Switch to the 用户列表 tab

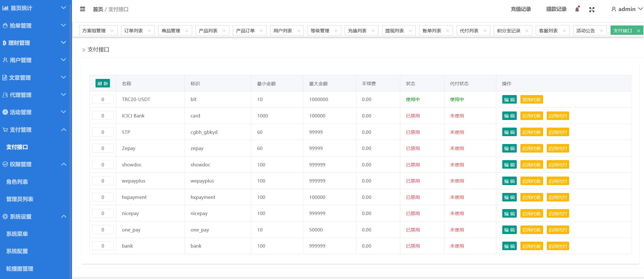click(x=283, y=31)
